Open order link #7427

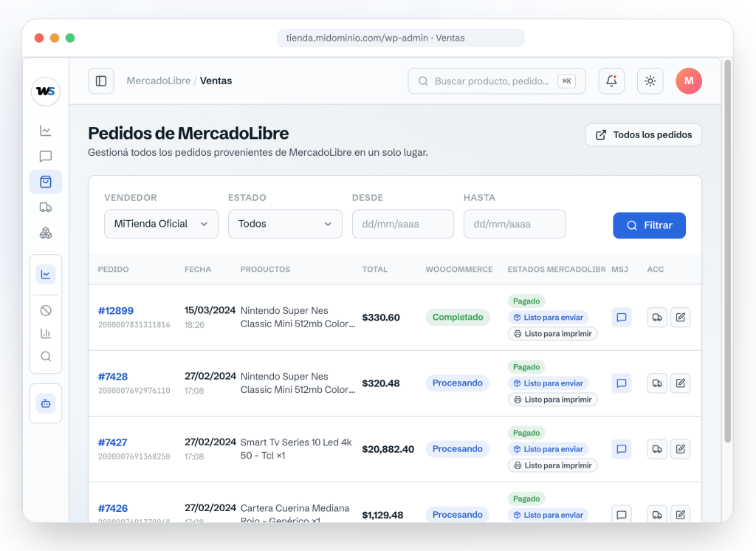pyautogui.click(x=112, y=442)
